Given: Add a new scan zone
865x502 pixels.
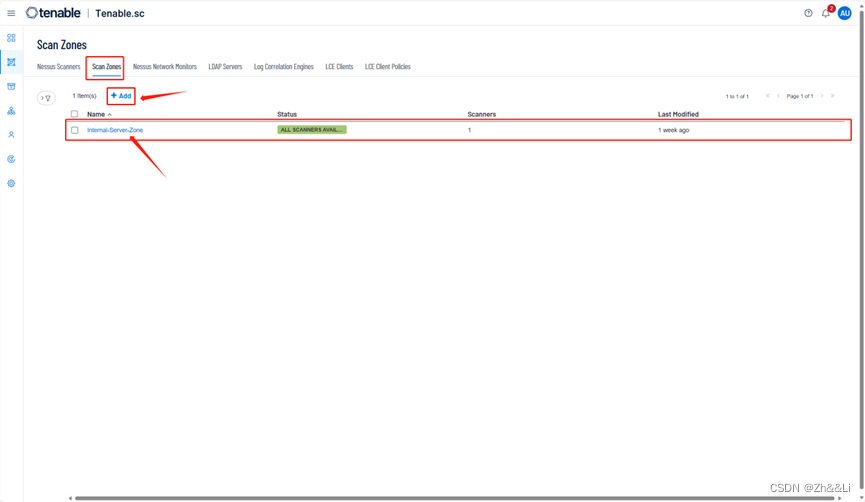Looking at the screenshot, I should click(x=121, y=96).
